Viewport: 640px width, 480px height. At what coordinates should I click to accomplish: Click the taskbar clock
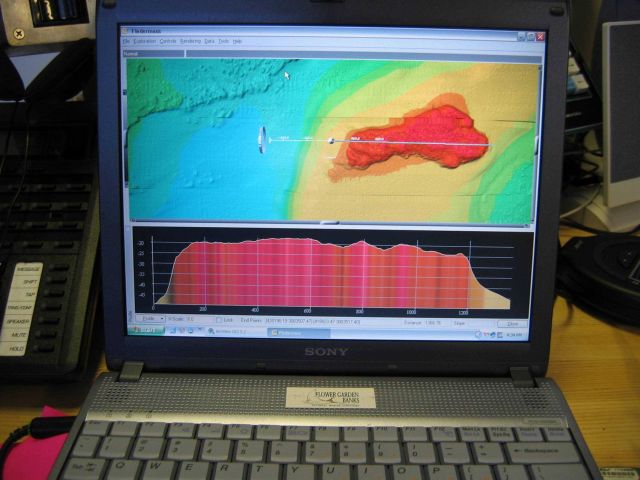click(x=513, y=335)
